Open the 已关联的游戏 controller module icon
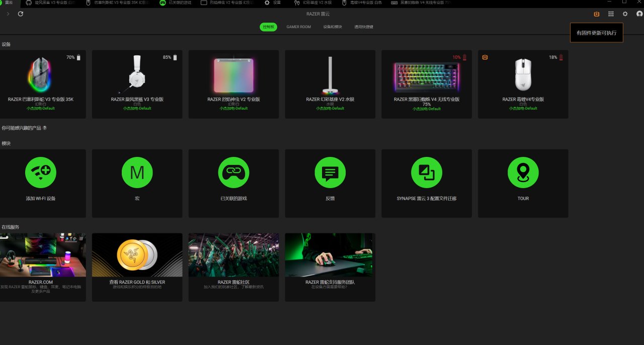The image size is (644, 345). click(233, 172)
